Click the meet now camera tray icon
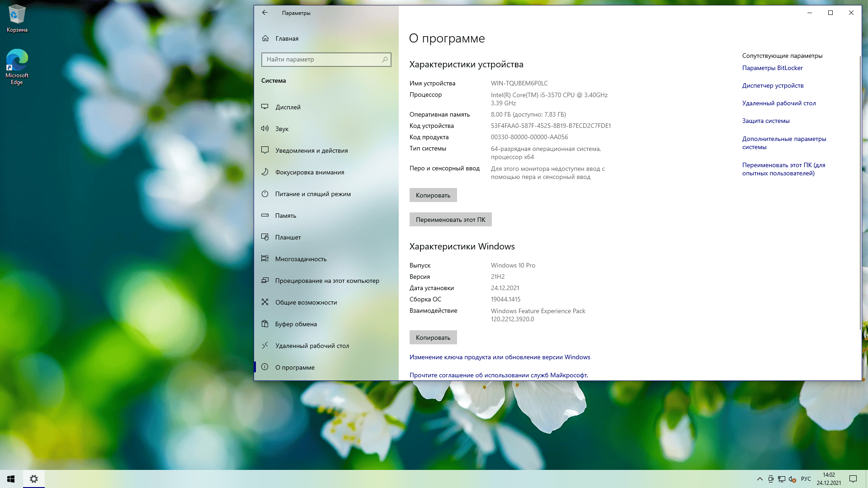 coord(771,479)
